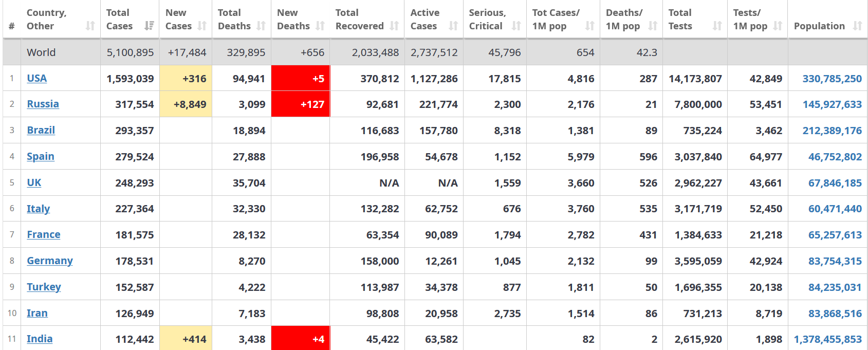
Task: Open UK population 67,846,185 link
Action: [835, 183]
